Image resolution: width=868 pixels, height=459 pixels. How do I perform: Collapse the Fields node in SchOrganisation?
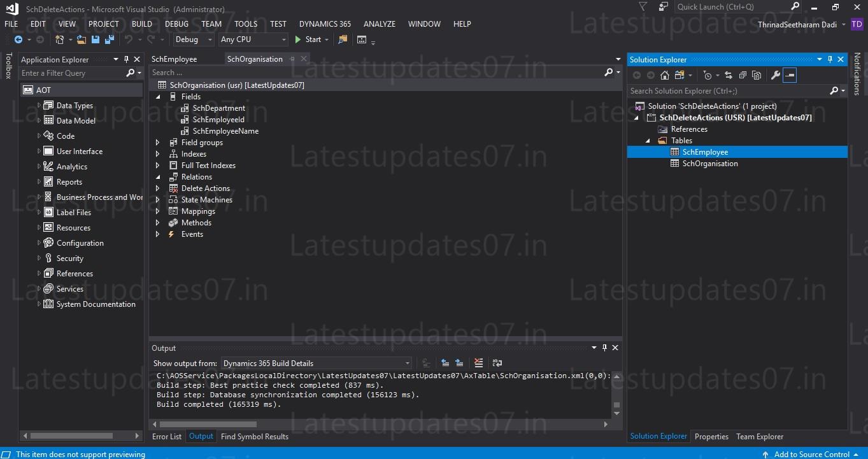click(158, 97)
